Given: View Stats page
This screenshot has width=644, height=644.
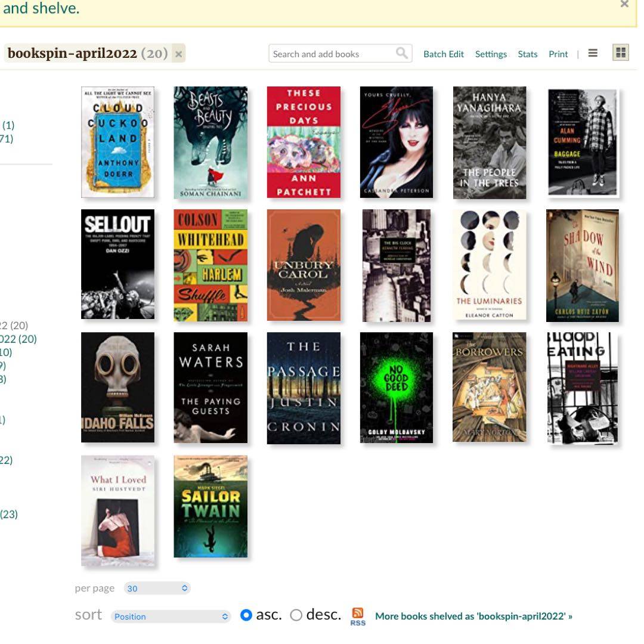Looking at the screenshot, I should pos(527,54).
